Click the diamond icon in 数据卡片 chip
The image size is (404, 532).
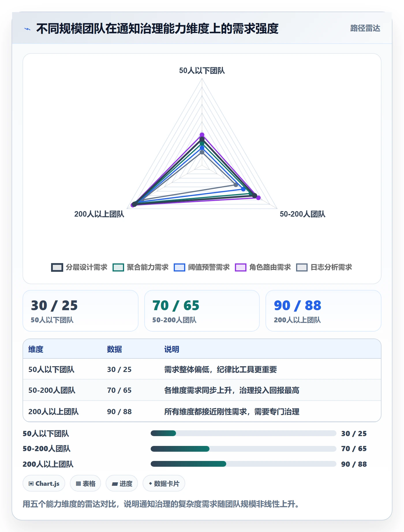pos(150,483)
